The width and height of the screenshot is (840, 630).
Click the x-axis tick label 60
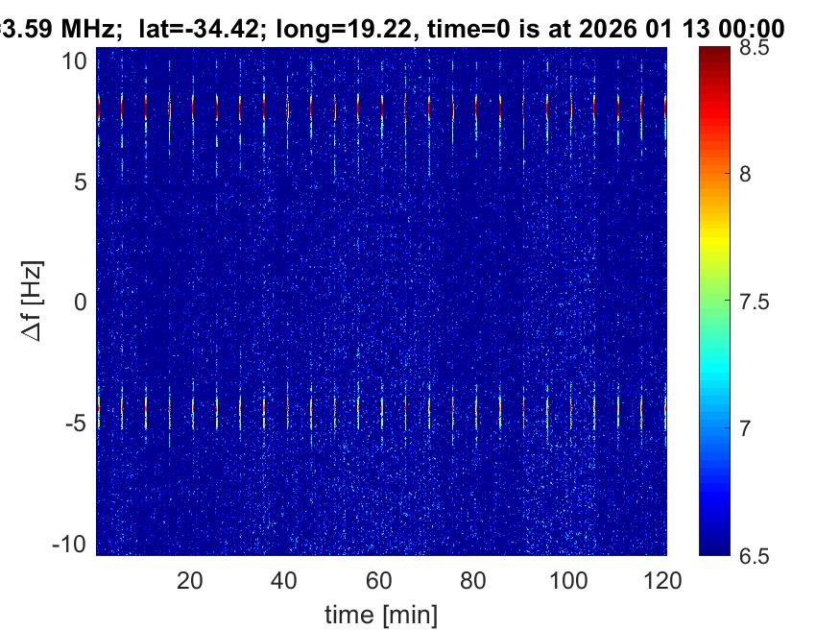pos(380,580)
